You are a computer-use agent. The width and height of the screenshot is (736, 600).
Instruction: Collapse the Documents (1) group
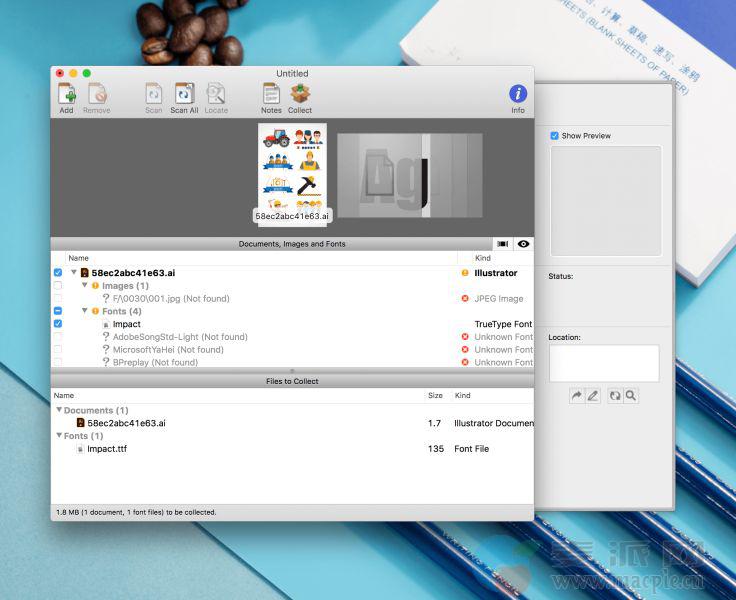pyautogui.click(x=58, y=410)
